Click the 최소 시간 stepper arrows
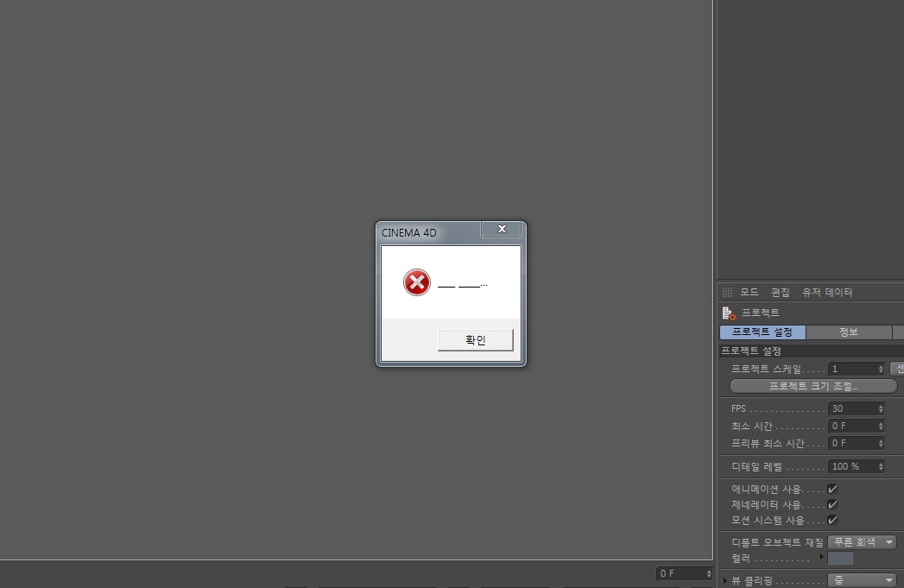Screen dimensions: 904x588 (881, 426)
